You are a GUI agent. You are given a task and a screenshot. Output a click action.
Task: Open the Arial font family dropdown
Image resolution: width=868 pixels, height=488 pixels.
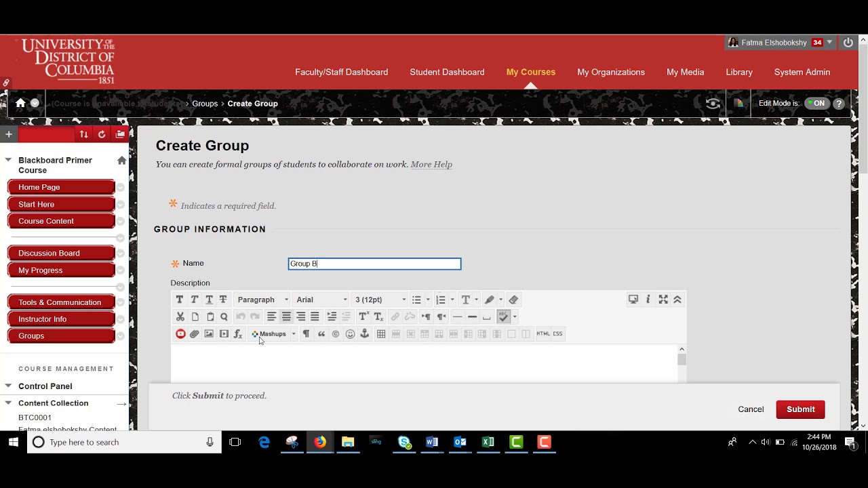pos(321,300)
